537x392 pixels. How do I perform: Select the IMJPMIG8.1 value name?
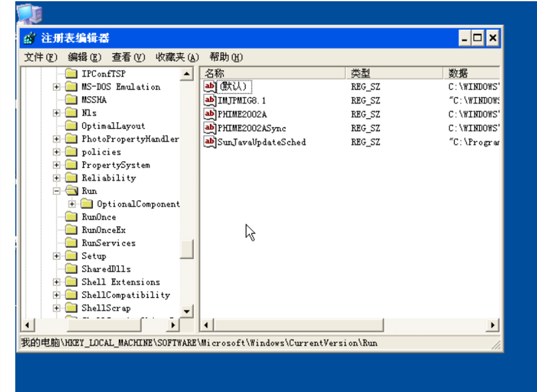(242, 101)
